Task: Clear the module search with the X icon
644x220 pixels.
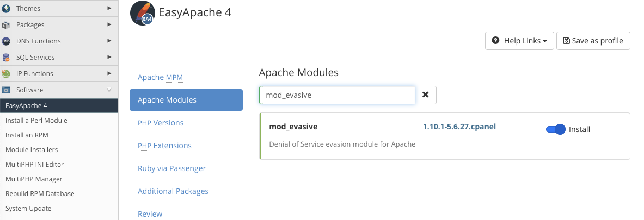Action: (x=426, y=95)
